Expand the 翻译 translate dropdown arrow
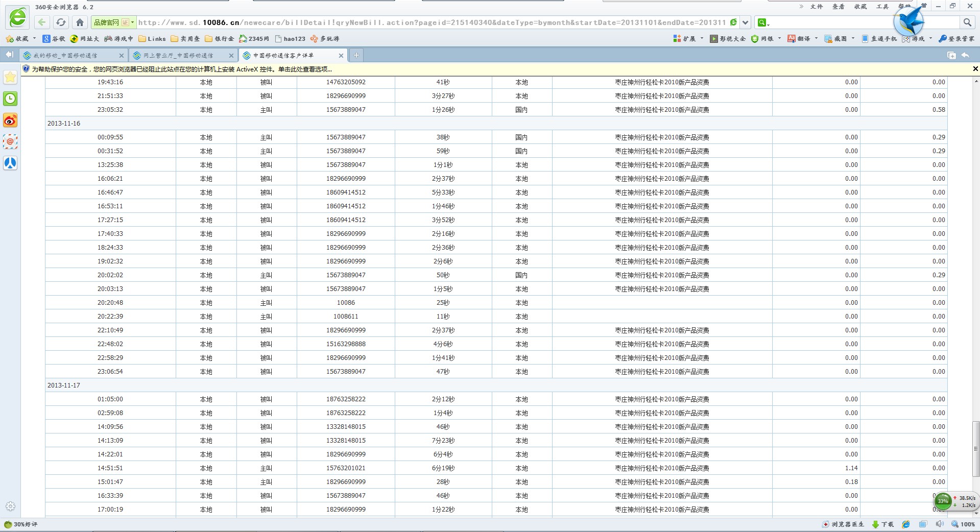Screen dimensions: 980x532 point(816,38)
